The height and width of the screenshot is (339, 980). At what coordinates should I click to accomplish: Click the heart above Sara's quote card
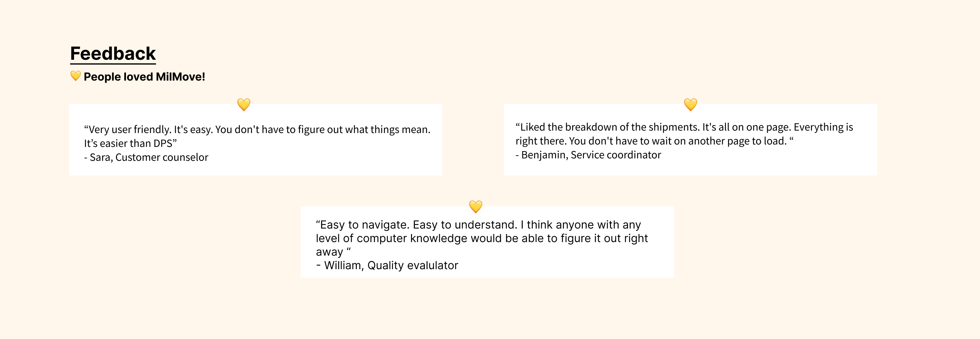[244, 105]
